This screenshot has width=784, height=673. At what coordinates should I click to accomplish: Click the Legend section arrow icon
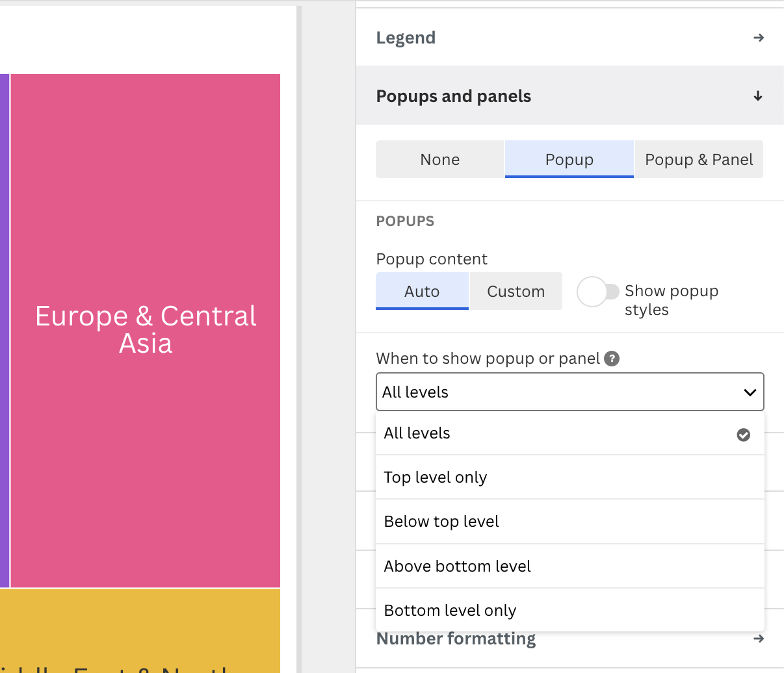[x=758, y=38]
